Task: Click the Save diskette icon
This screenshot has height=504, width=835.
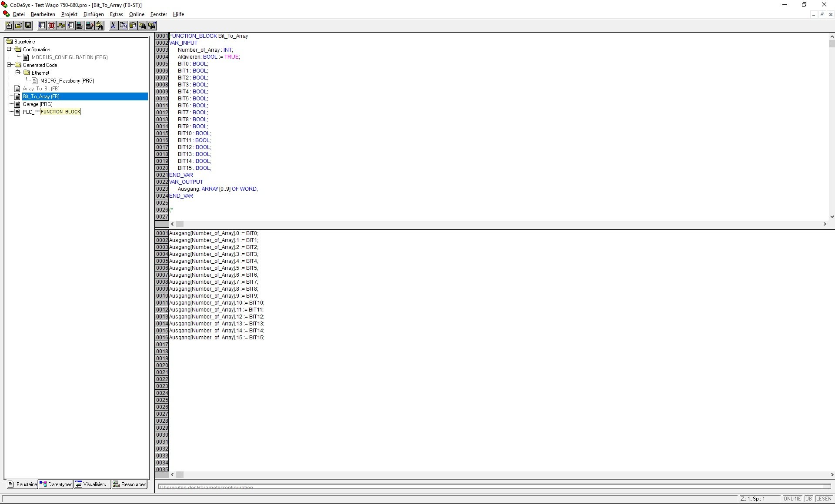Action: point(28,26)
